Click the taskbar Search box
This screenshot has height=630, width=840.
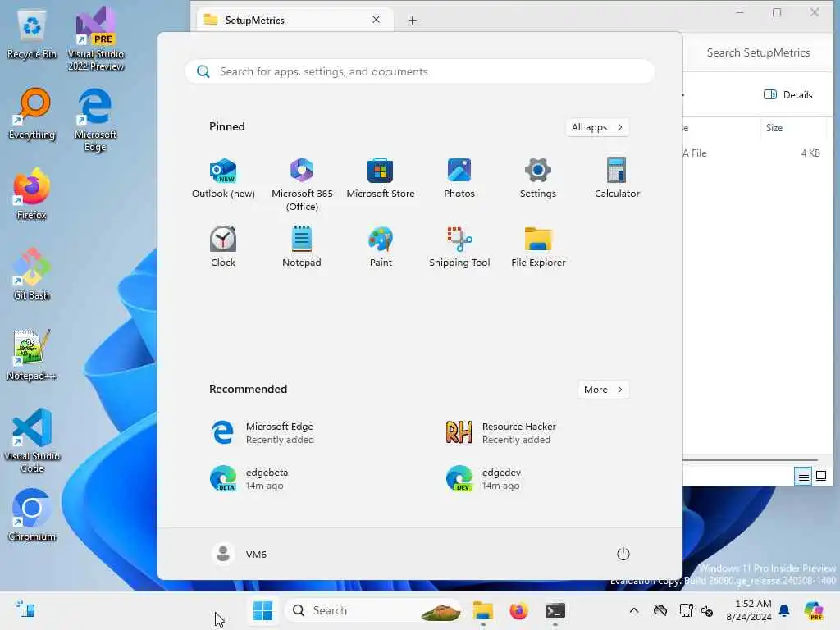pyautogui.click(x=374, y=610)
